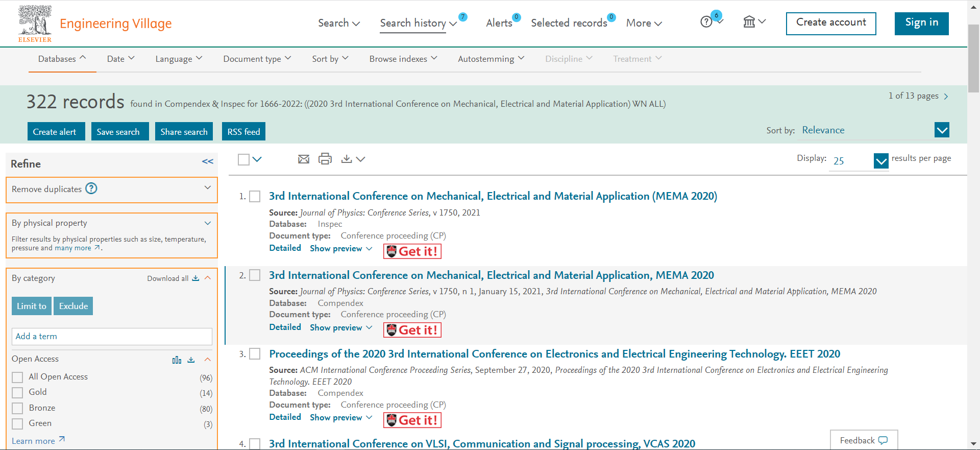The width and height of the screenshot is (980, 450).
Task: Open Feedback chat bubble button
Action: tap(864, 440)
